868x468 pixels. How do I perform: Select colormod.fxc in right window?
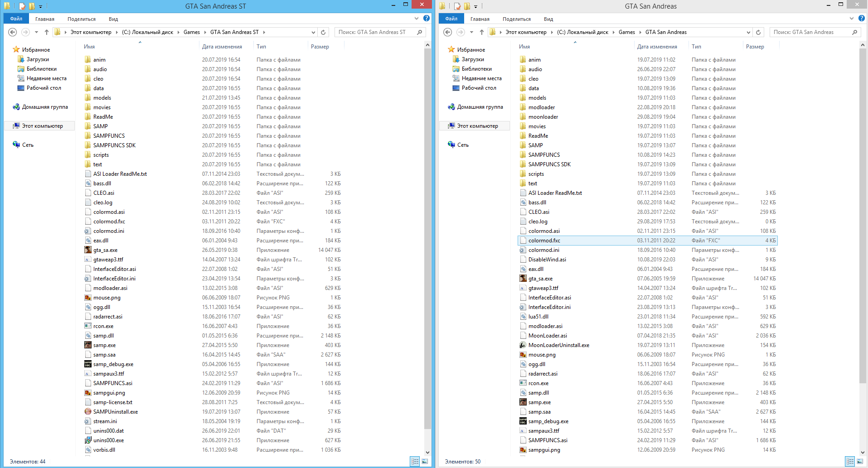click(648, 241)
